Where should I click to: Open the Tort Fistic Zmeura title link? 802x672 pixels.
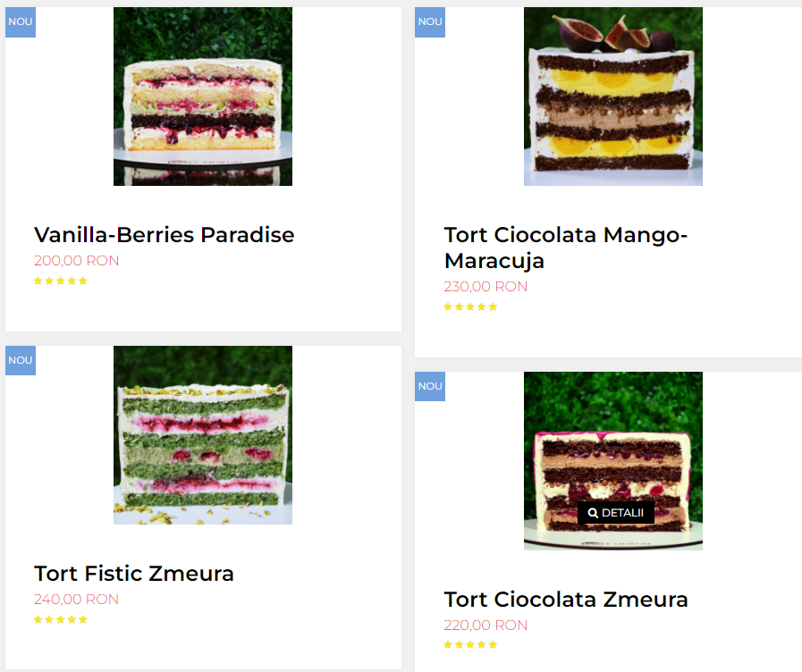(134, 574)
